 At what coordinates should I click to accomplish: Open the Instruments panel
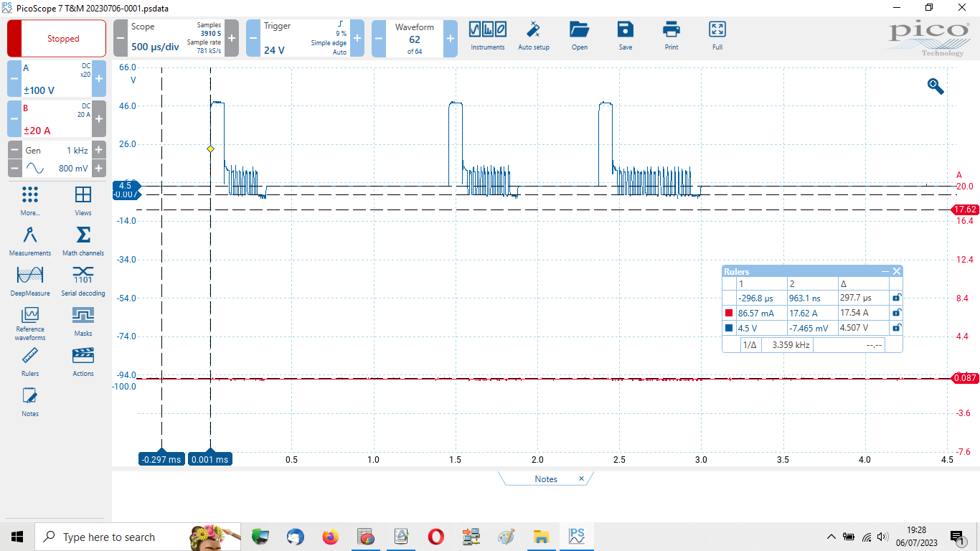click(487, 36)
